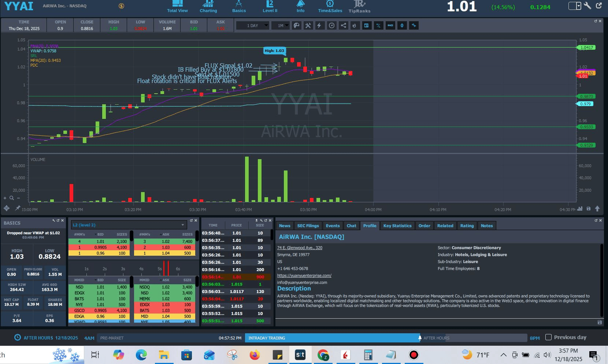Open Time & Sales panel settings wrench
Screen dimensions: 608x364
click(x=261, y=220)
